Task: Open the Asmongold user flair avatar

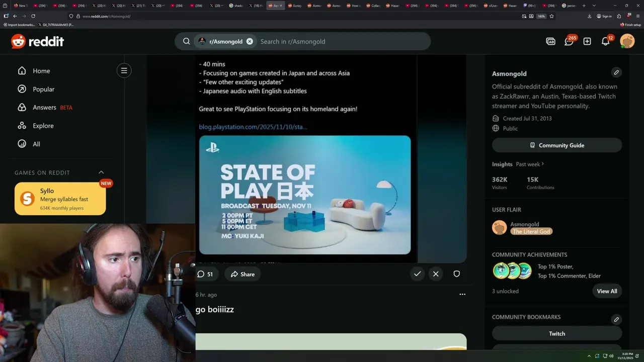Action: click(500, 228)
